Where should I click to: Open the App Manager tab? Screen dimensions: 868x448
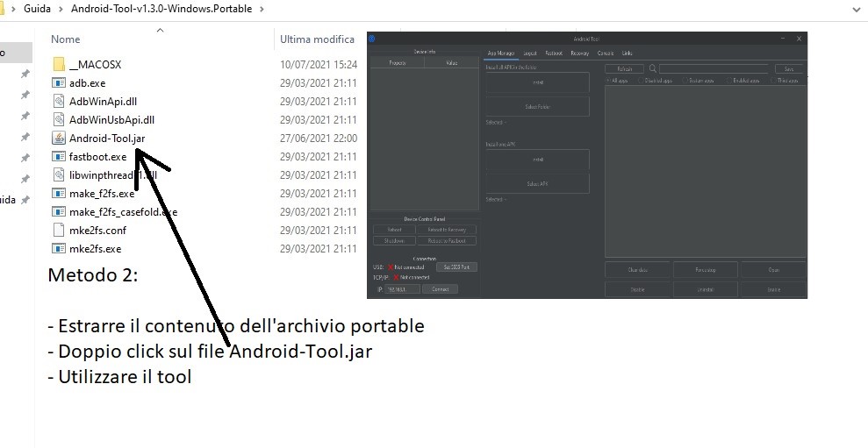coord(501,53)
